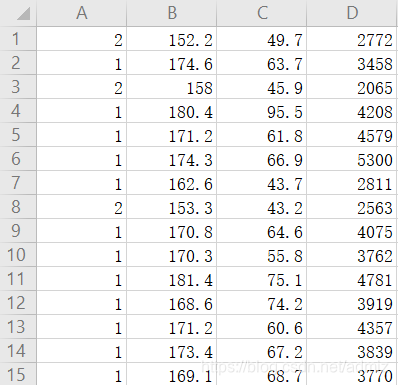Click cell containing 75.1

(x=261, y=279)
